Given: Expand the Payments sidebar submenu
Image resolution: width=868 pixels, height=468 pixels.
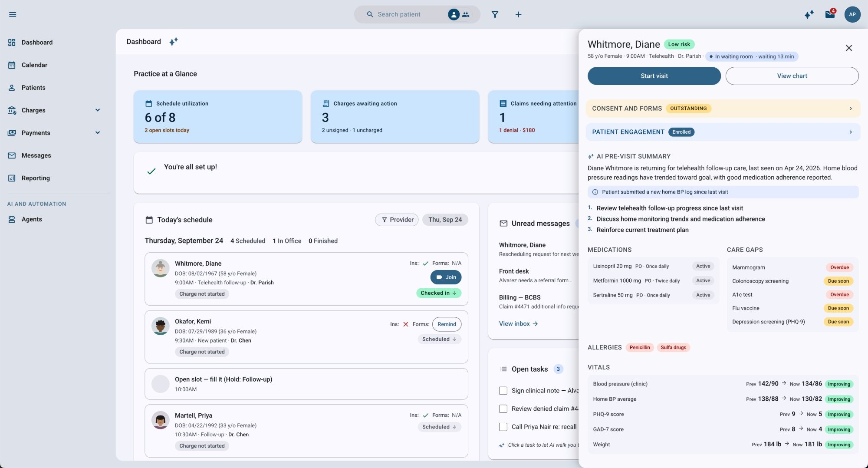Looking at the screenshot, I should tap(98, 133).
